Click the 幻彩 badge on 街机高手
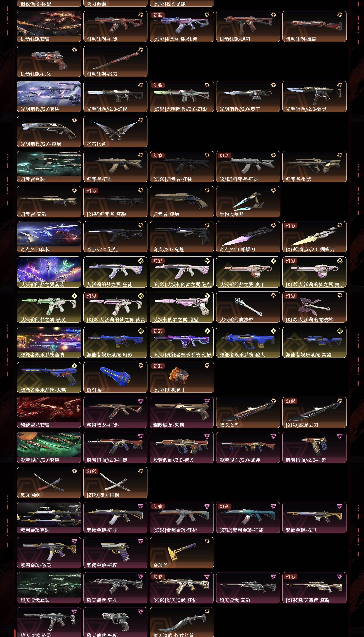Screen dimensions: 364x637 coord(158,366)
